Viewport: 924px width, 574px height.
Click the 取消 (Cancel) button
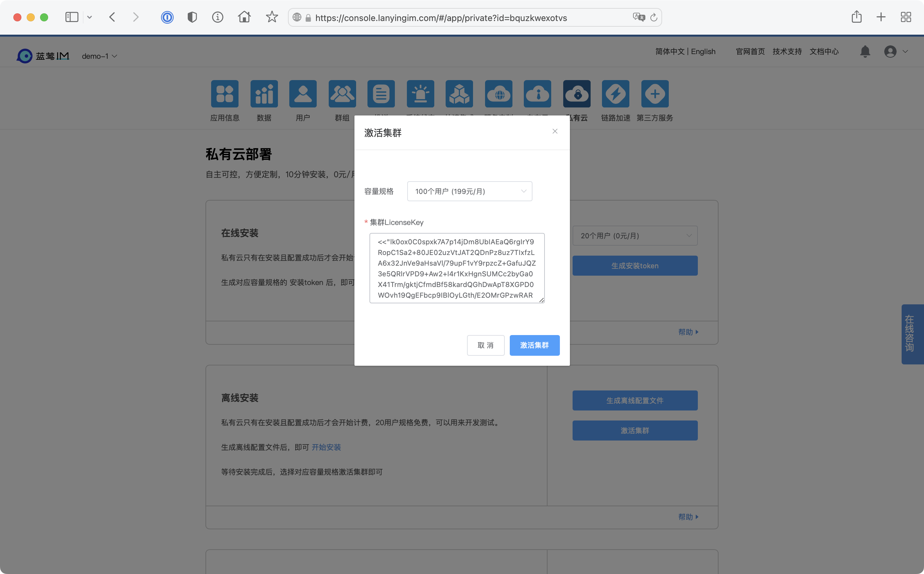484,345
